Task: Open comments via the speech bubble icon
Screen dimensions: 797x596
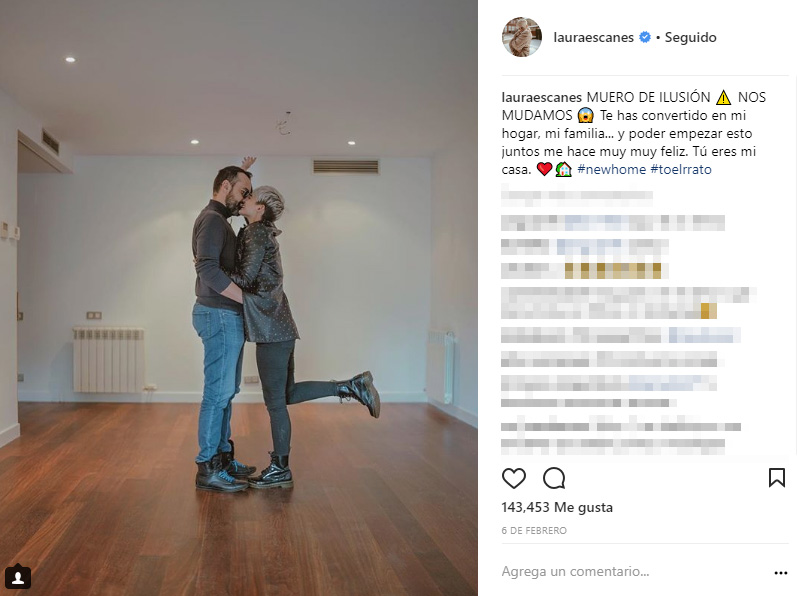Action: (554, 478)
